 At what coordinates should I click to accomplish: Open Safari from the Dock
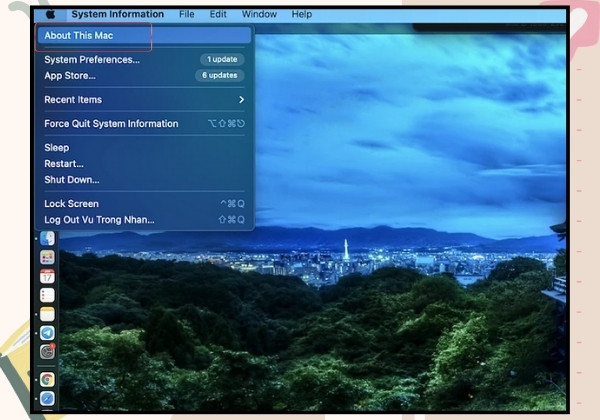tap(47, 398)
